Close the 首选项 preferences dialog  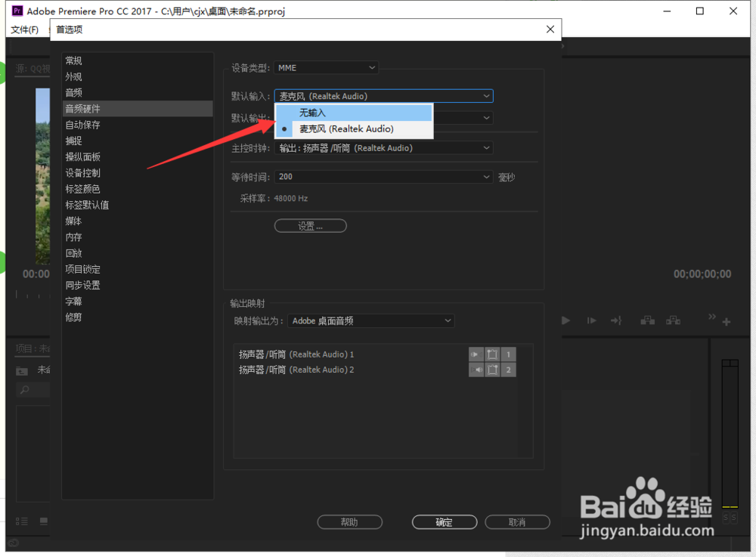pos(550,29)
